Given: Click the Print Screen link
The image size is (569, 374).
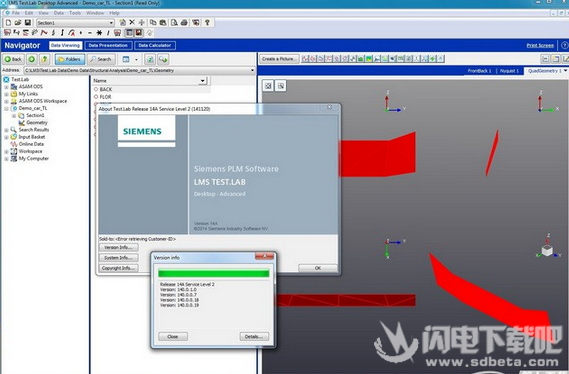Looking at the screenshot, I should click(x=540, y=45).
